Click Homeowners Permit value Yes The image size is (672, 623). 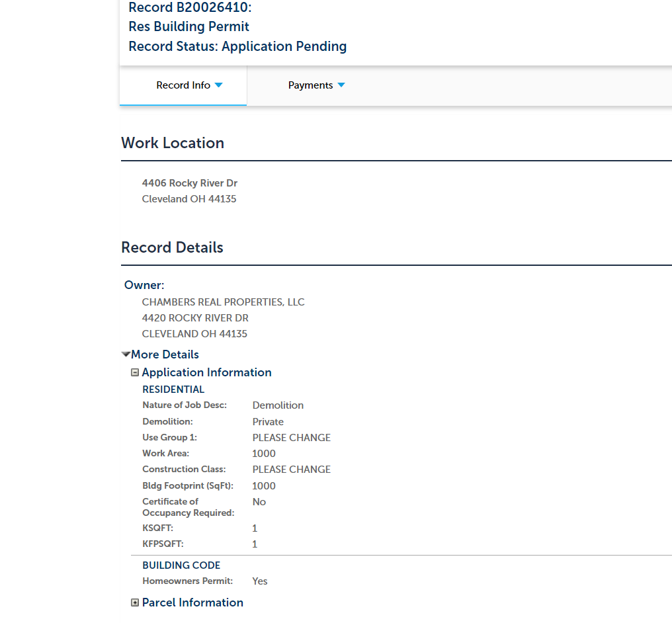(x=260, y=581)
